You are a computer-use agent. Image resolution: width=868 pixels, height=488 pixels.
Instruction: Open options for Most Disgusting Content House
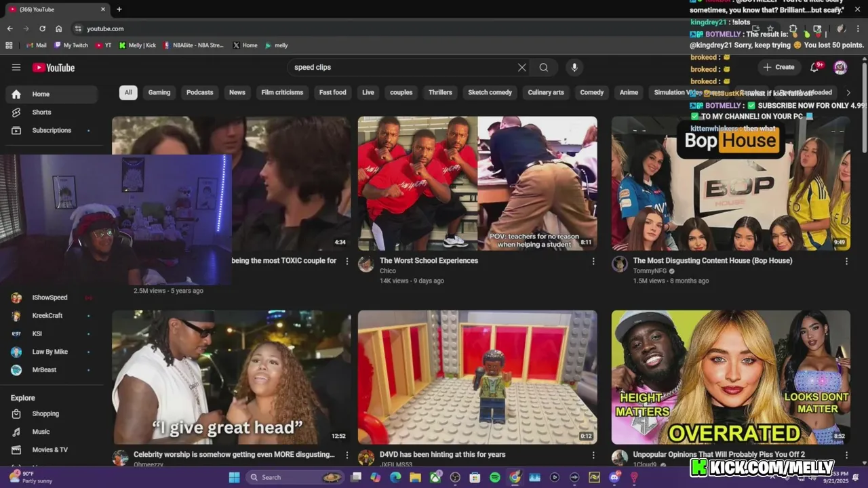846,262
